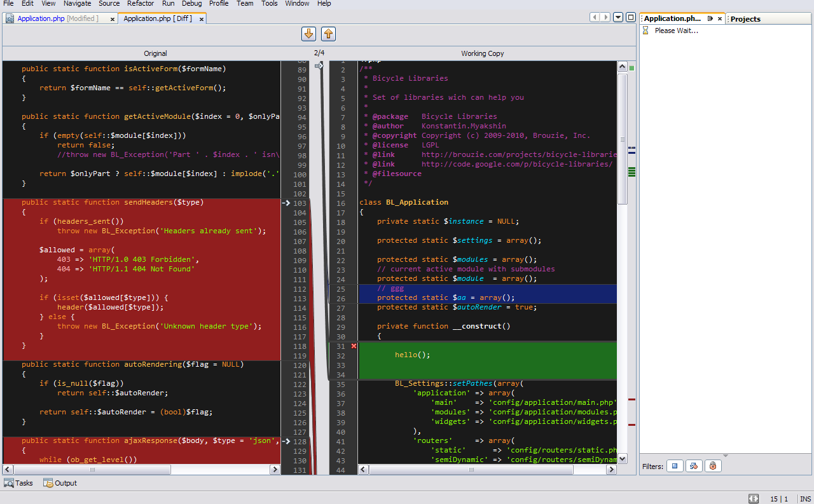Click 'sendHeaders($type)' function line in Original
This screenshot has height=504, width=814.
(x=113, y=202)
